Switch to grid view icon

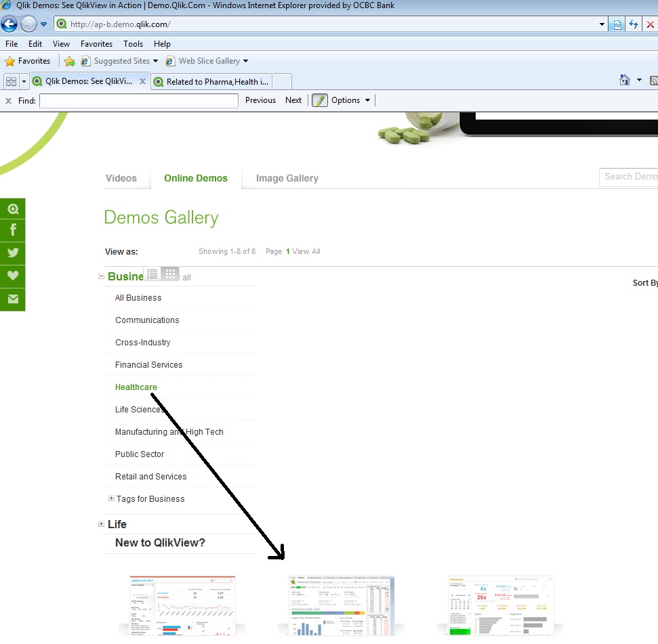pos(170,274)
